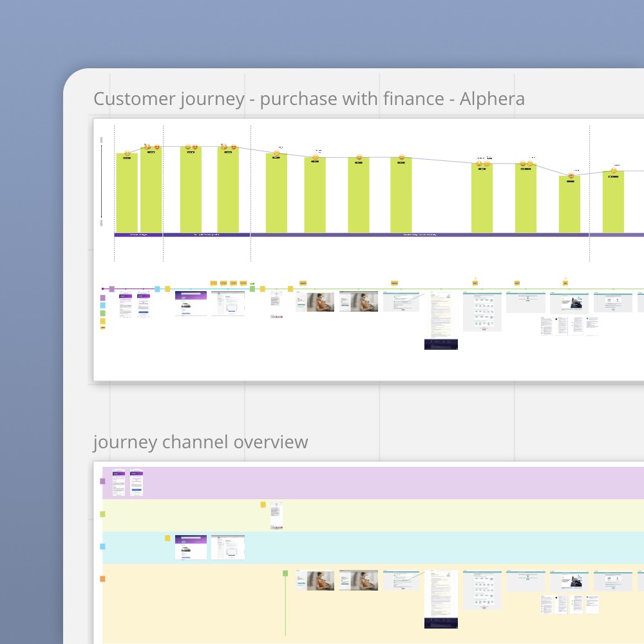Image resolution: width=644 pixels, height=644 pixels.
Task: Open the long yellow-highlighted document thumbnail in the top frame
Action: pyautogui.click(x=440, y=315)
